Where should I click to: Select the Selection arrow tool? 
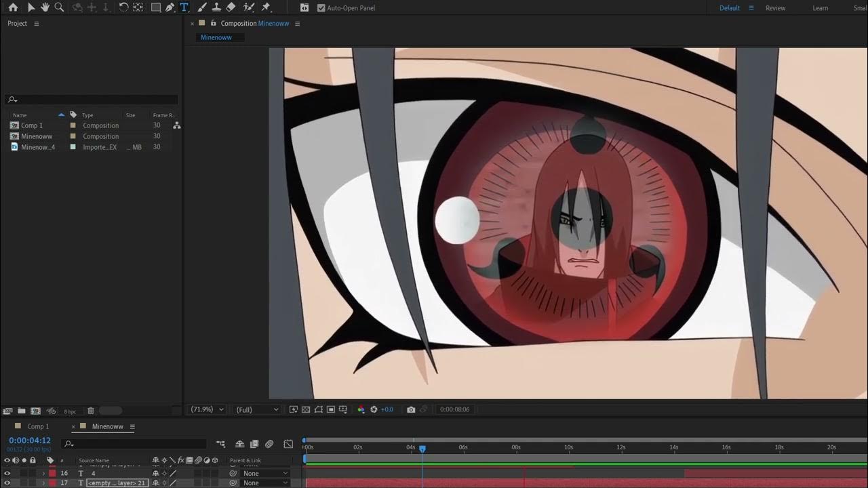coord(31,7)
